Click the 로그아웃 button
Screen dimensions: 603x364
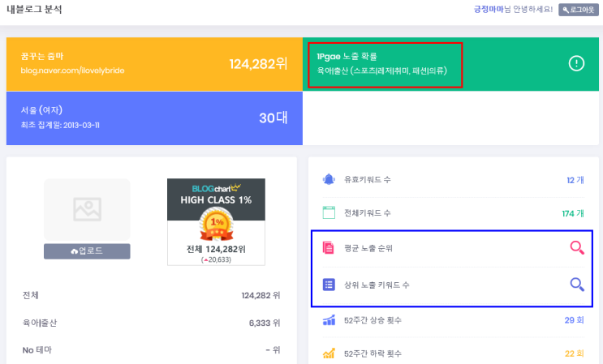[579, 10]
